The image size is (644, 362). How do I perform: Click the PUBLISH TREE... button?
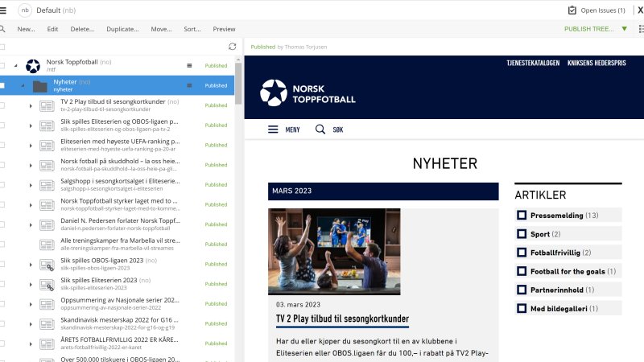(x=589, y=29)
